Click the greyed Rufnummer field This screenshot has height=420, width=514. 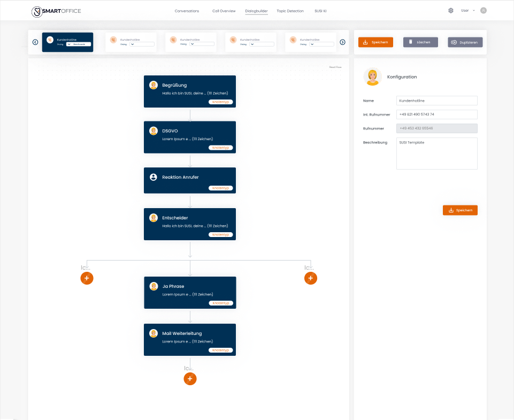click(436, 128)
